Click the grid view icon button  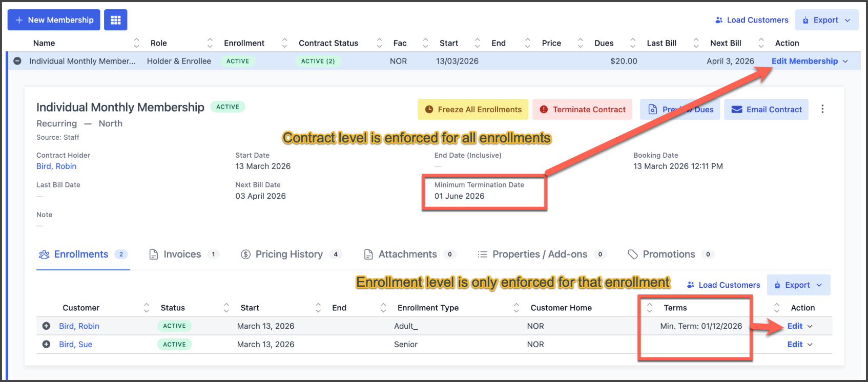[x=115, y=20]
